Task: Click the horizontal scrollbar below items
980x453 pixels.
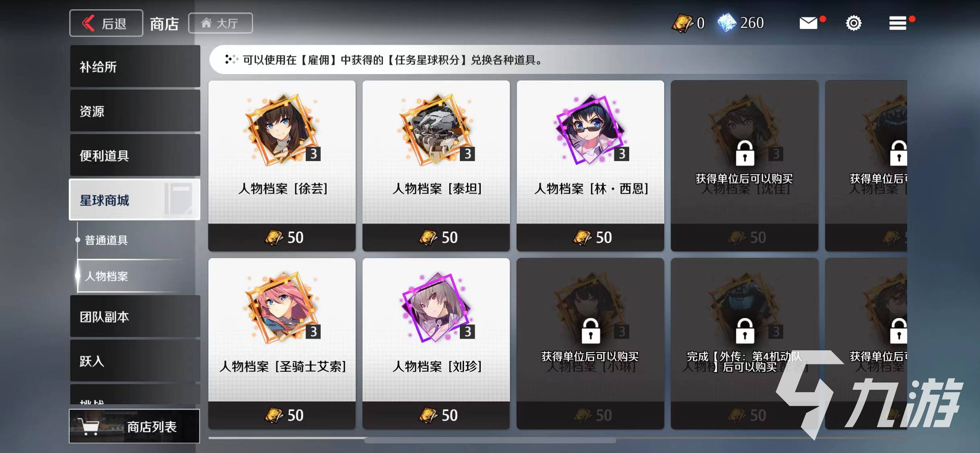Action: (x=490, y=441)
